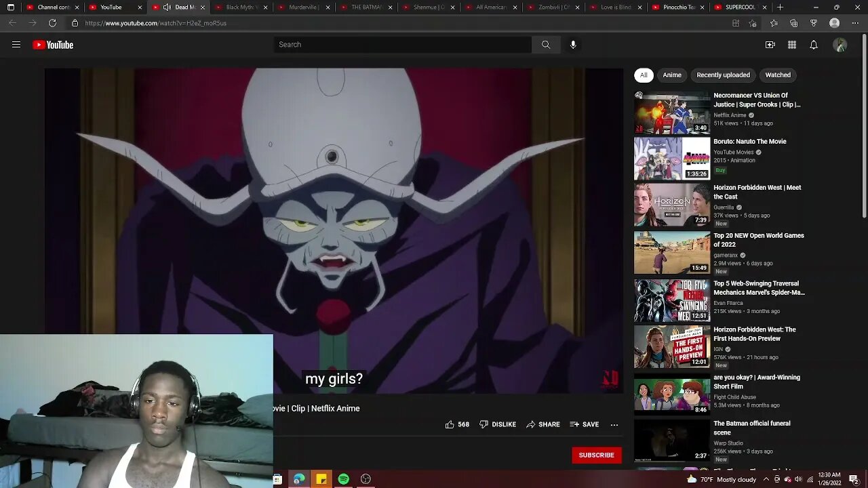
Task: Filter by Recently uploaded chip
Action: pos(723,75)
